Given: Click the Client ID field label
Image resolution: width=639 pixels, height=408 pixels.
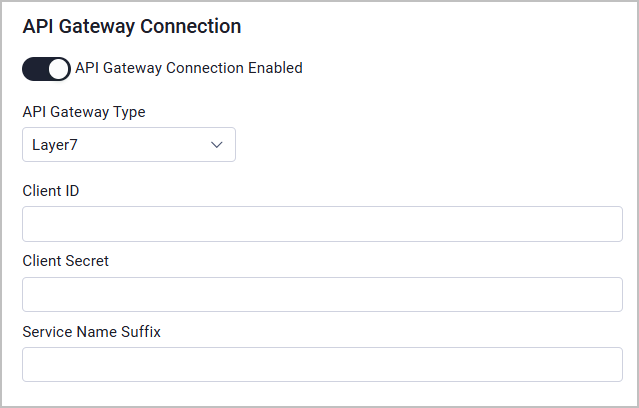Looking at the screenshot, I should (x=51, y=191).
